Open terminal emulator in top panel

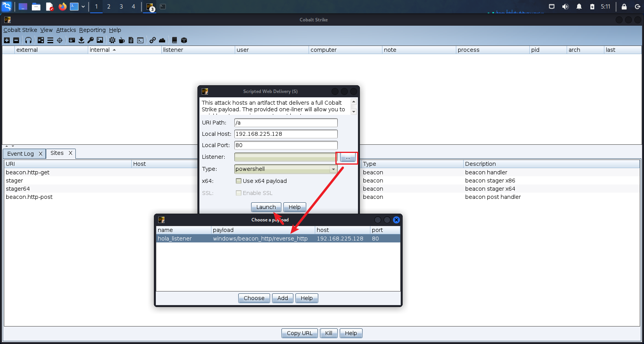[74, 7]
